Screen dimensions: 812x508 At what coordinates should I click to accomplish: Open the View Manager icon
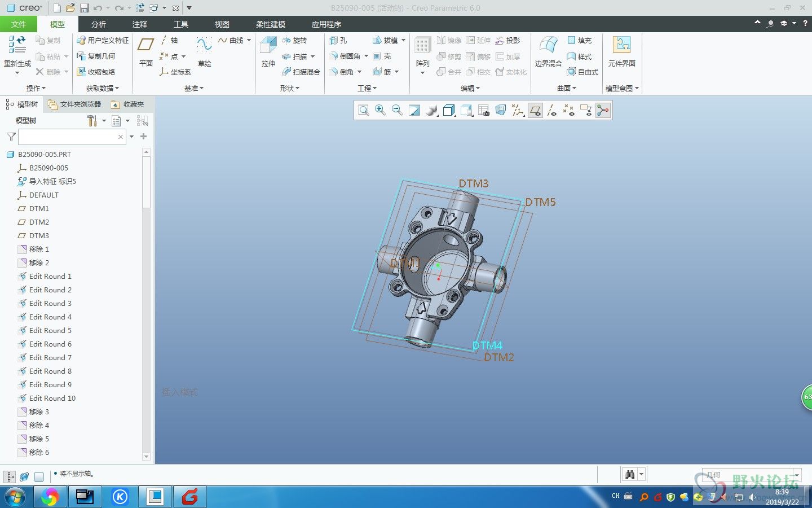tap(483, 111)
